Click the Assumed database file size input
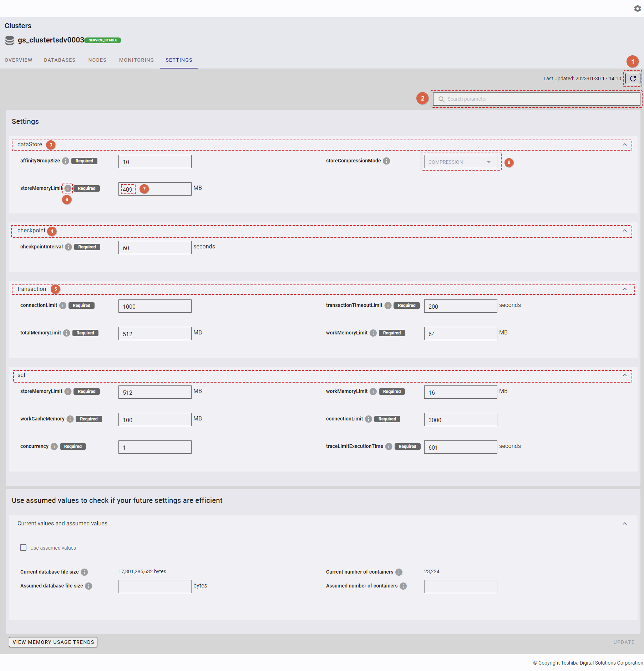This screenshot has width=644, height=671. click(155, 586)
